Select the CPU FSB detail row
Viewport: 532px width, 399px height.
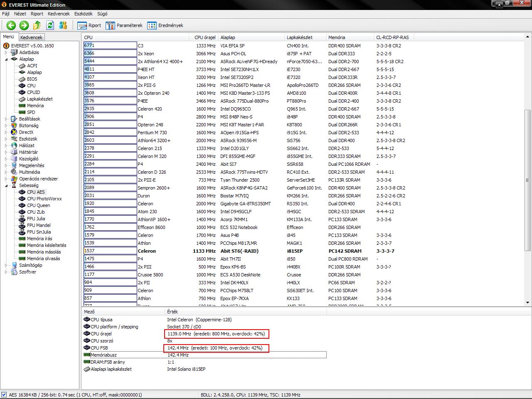204,348
